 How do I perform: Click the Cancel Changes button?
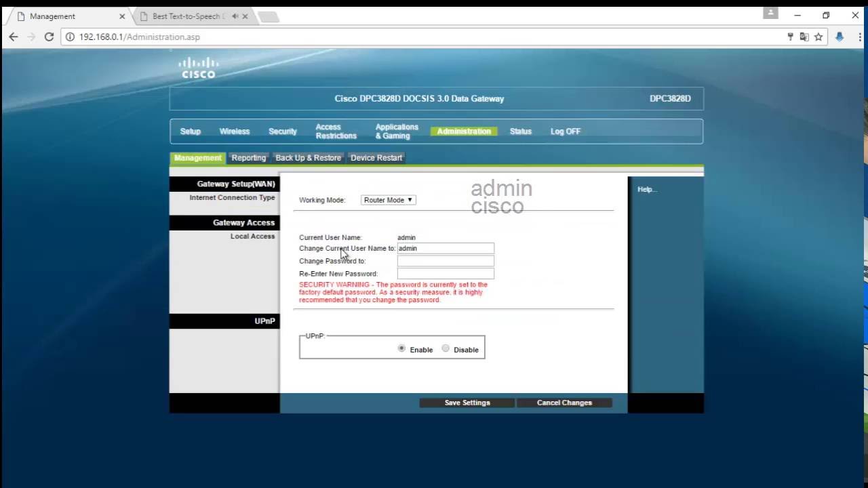pos(564,403)
